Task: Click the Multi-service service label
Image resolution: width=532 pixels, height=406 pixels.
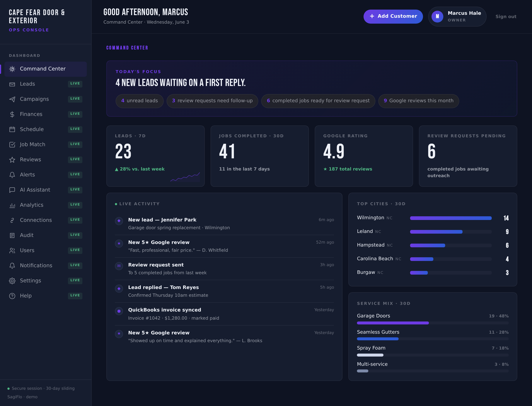Action: point(372,364)
